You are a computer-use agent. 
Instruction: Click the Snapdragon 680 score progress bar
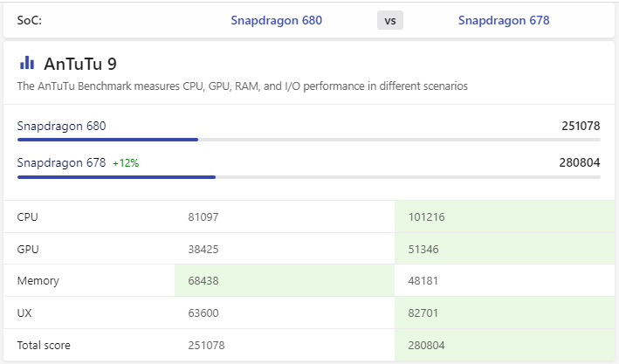(x=309, y=140)
